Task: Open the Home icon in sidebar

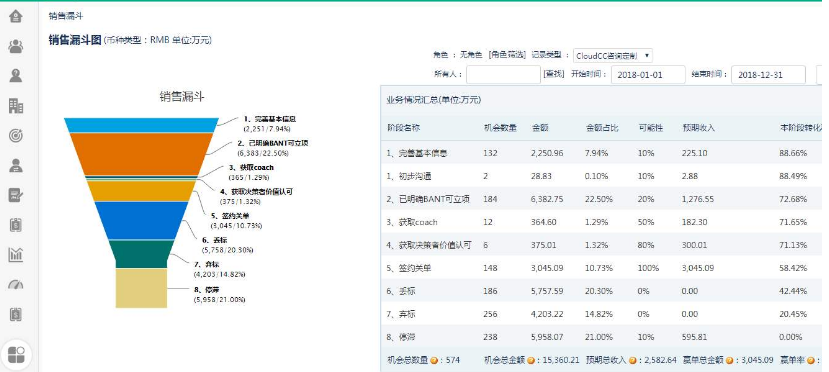Action: point(16,16)
